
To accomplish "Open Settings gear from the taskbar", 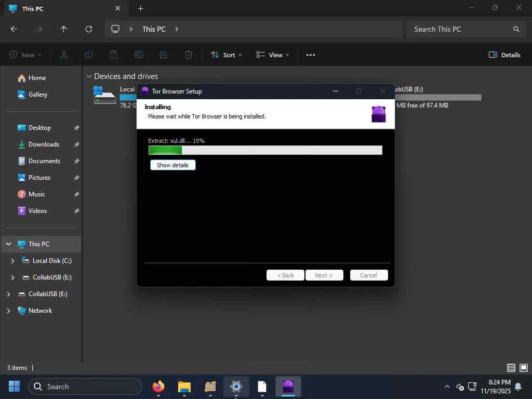I will point(236,387).
